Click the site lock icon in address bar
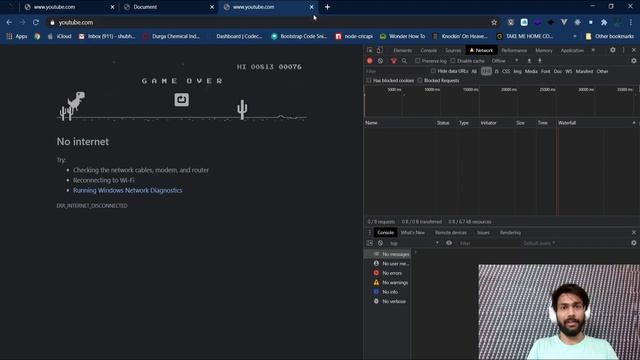Image resolution: width=640 pixels, height=360 pixels. point(52,22)
